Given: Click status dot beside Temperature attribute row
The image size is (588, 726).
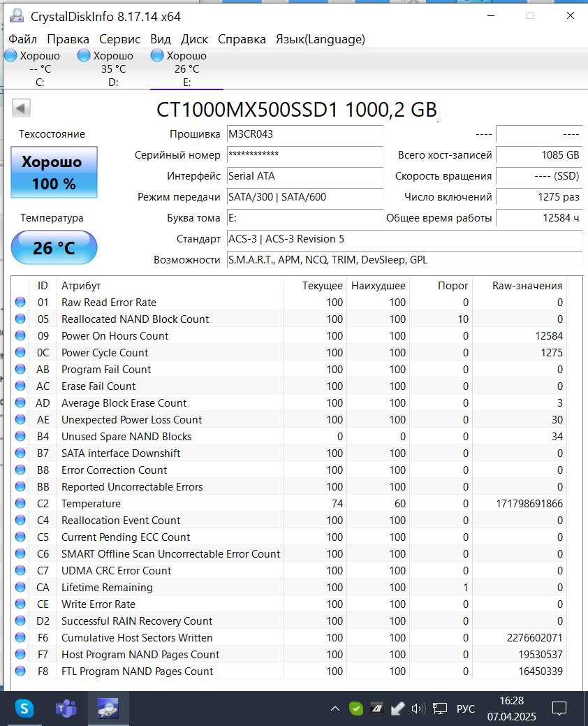Looking at the screenshot, I should point(20,503).
